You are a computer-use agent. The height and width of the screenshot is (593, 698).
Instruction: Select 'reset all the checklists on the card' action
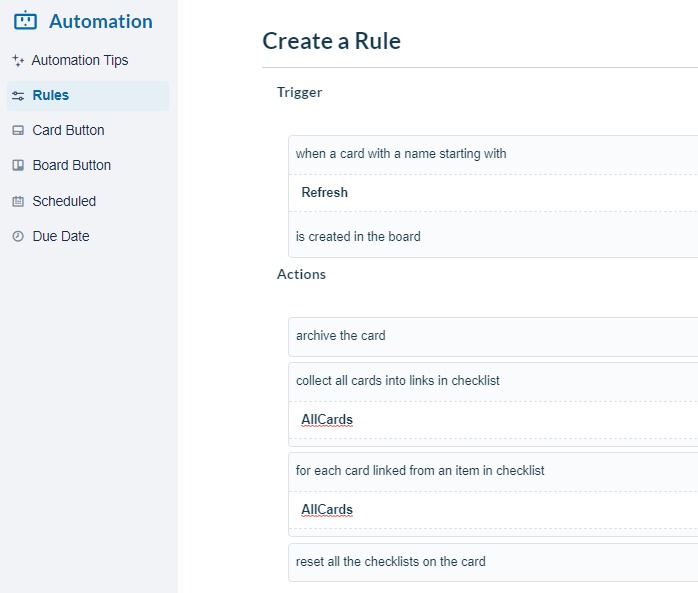tap(493, 562)
